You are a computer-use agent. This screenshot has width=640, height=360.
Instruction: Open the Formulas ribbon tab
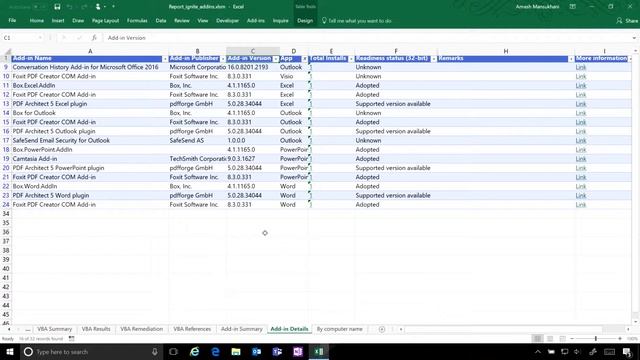(x=137, y=20)
